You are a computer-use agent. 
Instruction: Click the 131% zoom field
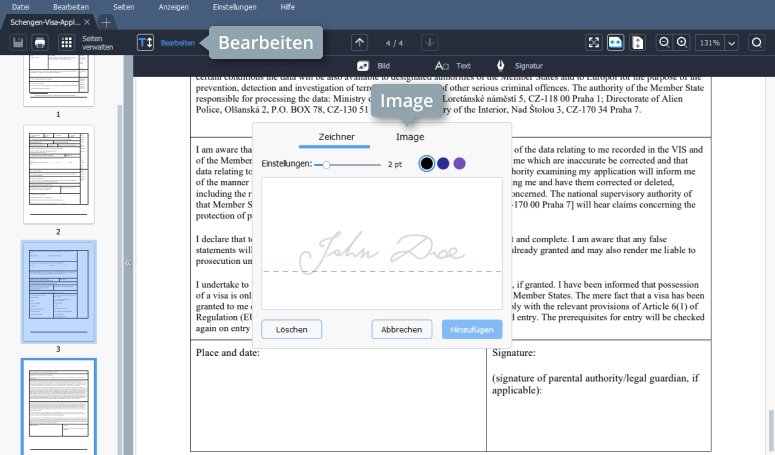[710, 43]
